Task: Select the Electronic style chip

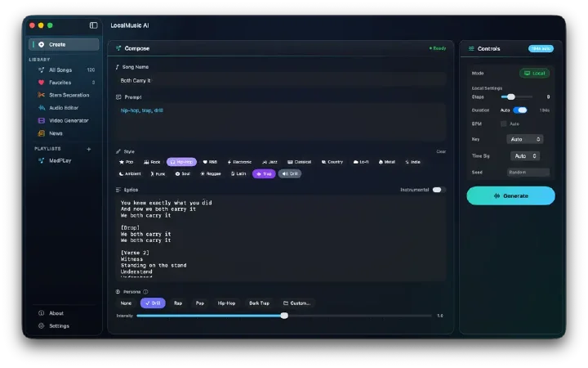Action: coord(239,162)
